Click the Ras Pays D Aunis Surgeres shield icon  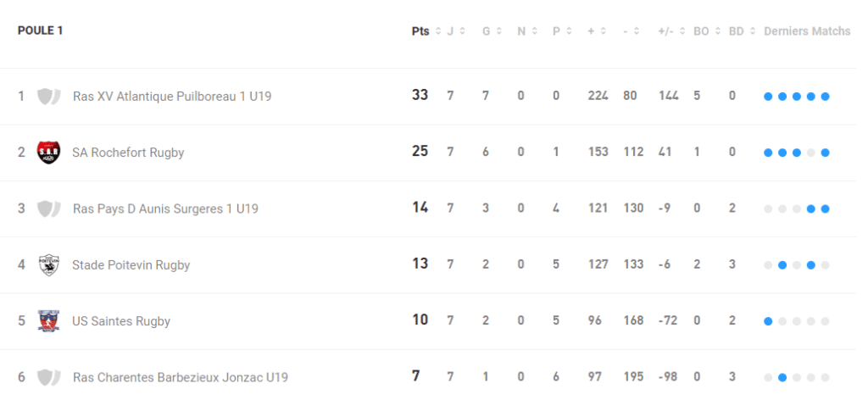pyautogui.click(x=49, y=208)
